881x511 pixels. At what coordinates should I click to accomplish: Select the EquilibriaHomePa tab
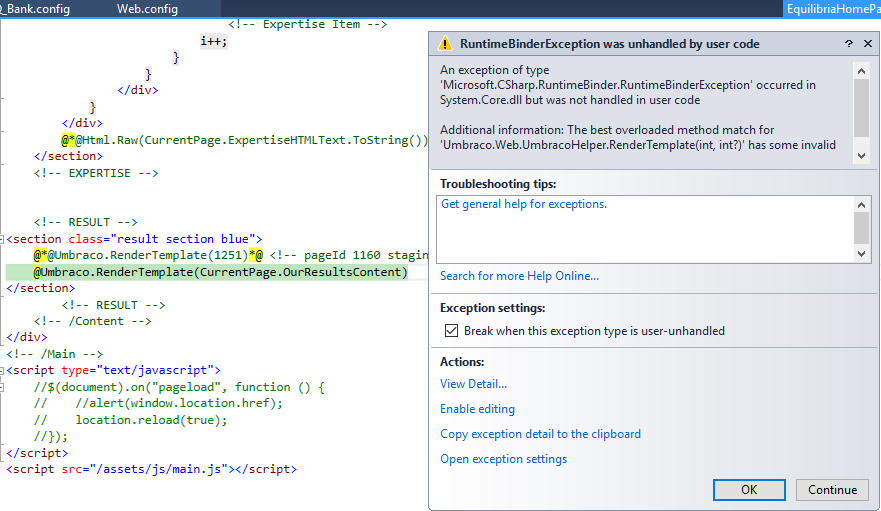[832, 9]
